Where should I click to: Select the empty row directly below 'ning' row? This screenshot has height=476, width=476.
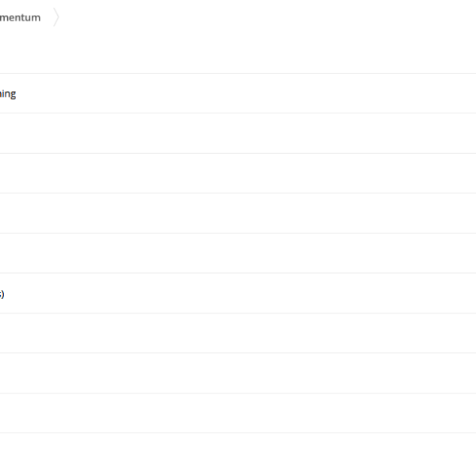[x=238, y=133]
